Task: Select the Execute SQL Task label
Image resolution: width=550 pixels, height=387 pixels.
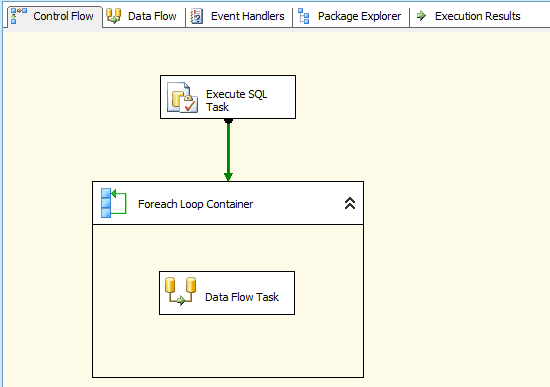Action: (x=236, y=100)
